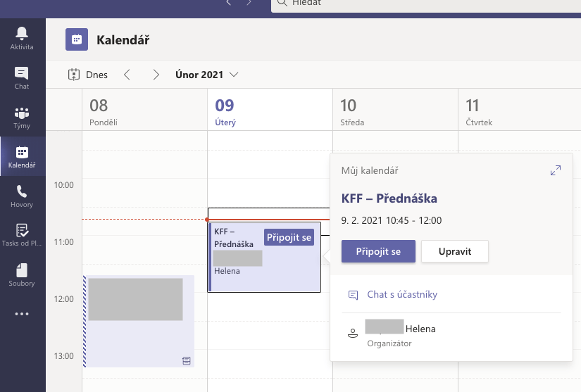Open Hovory calls section
581x392 pixels.
tap(22, 196)
